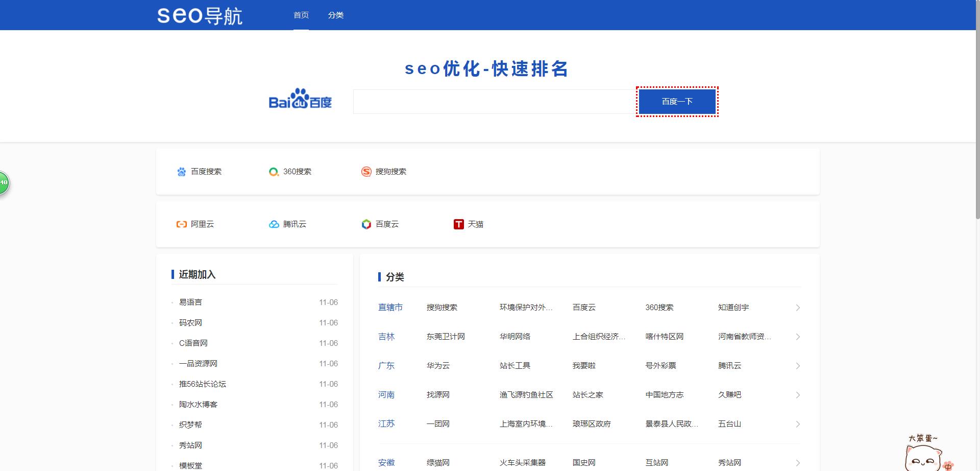This screenshot has width=980, height=471.
Task: Expand the 直辖市 row arrow
Action: tap(798, 308)
